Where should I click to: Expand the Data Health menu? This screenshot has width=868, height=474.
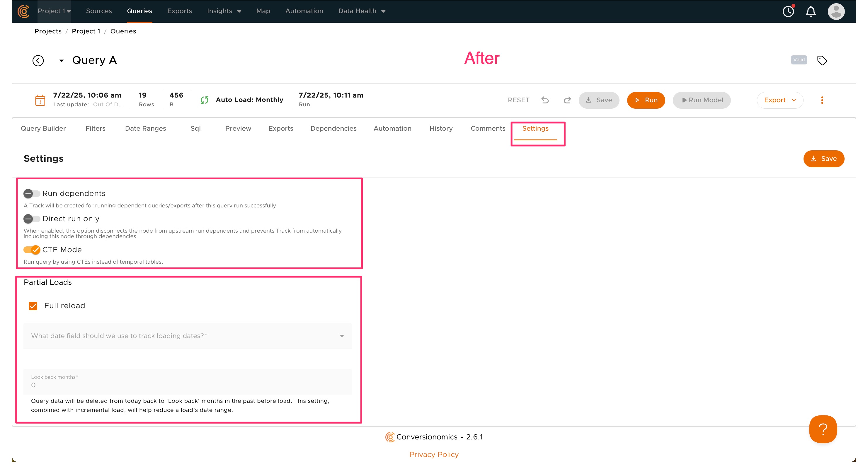[x=362, y=11]
